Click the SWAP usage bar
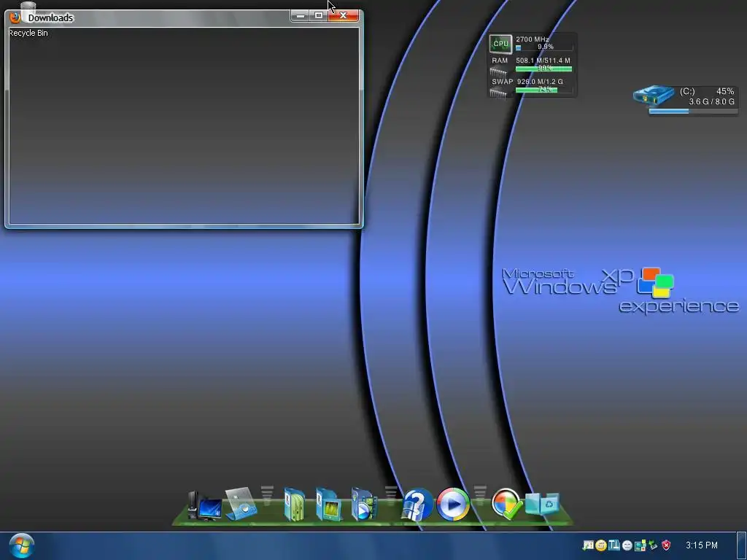 point(543,90)
